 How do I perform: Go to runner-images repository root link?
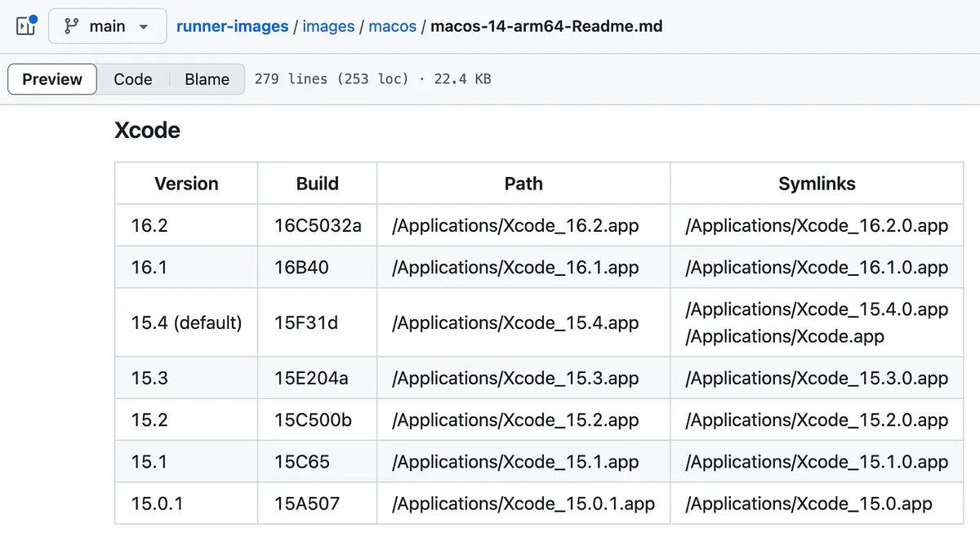232,26
